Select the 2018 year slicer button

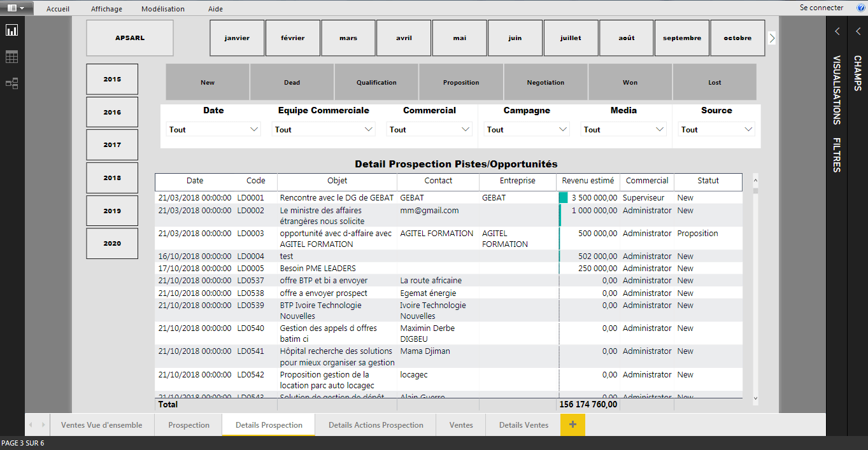[x=111, y=178]
